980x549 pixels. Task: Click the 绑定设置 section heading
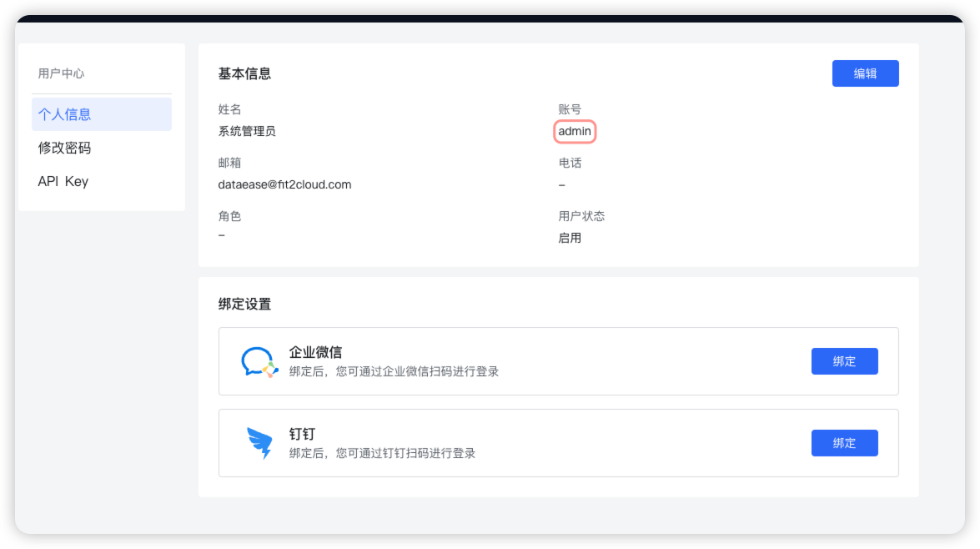[x=244, y=304]
